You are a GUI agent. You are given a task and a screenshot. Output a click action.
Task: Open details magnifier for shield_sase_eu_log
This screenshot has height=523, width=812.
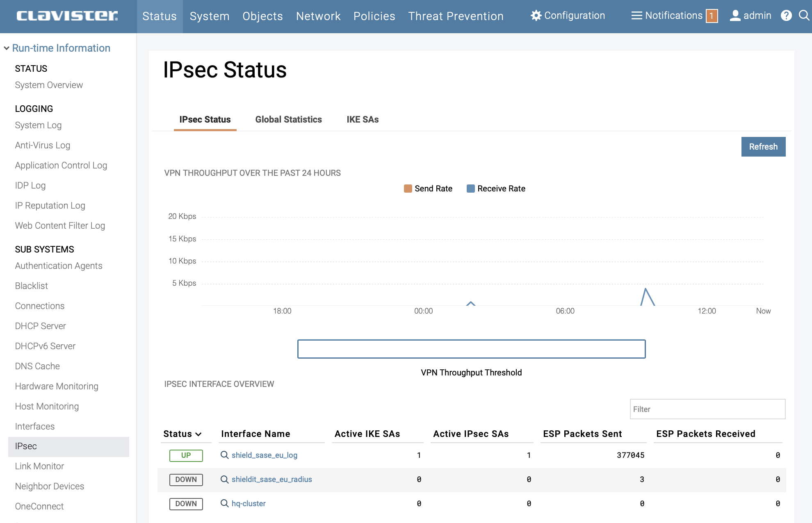point(224,455)
